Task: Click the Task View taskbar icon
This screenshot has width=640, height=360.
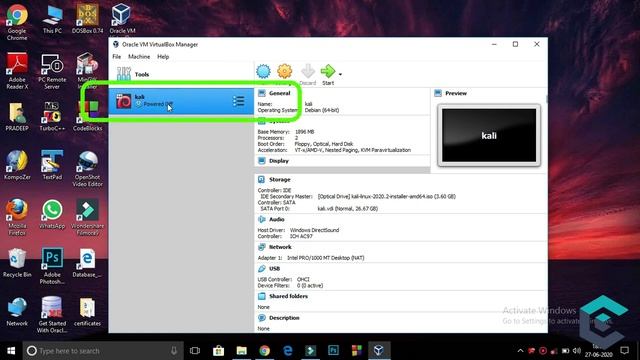Action: (195, 351)
